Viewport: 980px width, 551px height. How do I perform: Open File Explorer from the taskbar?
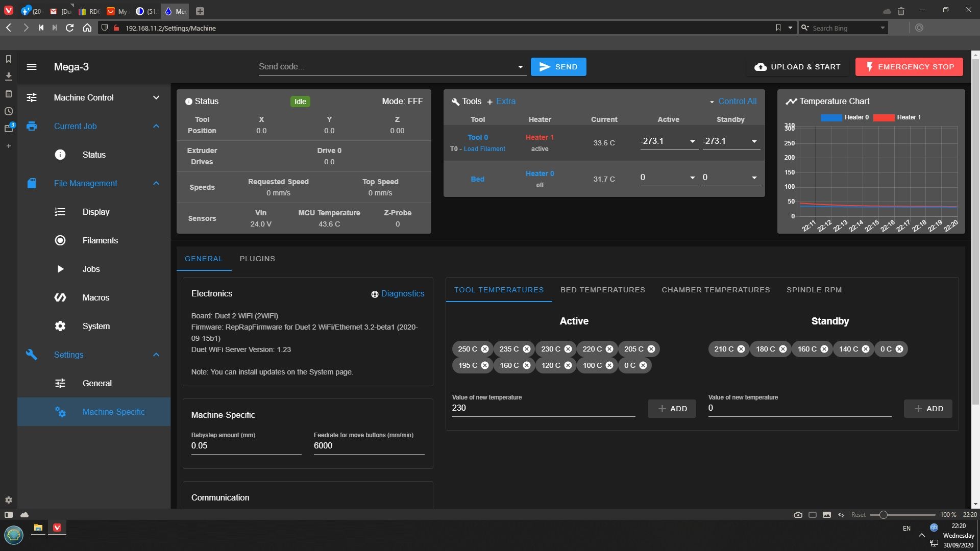click(38, 528)
